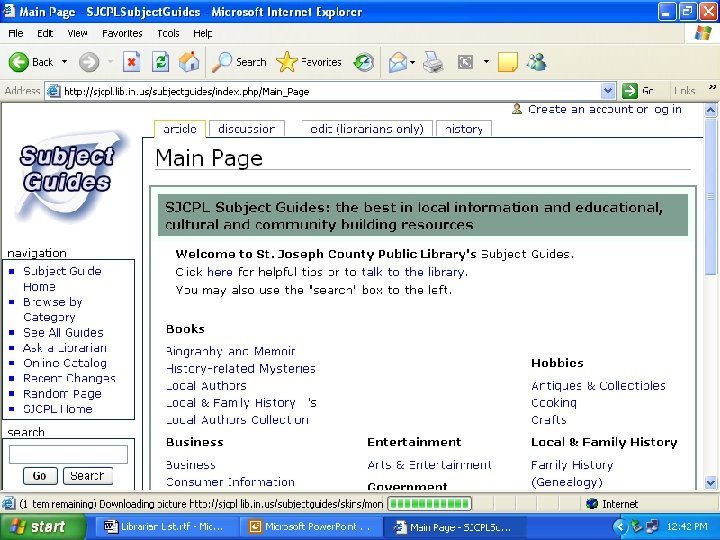Image resolution: width=720 pixels, height=540 pixels.
Task: Expand hidden system tray icons arrow
Action: click(x=620, y=526)
